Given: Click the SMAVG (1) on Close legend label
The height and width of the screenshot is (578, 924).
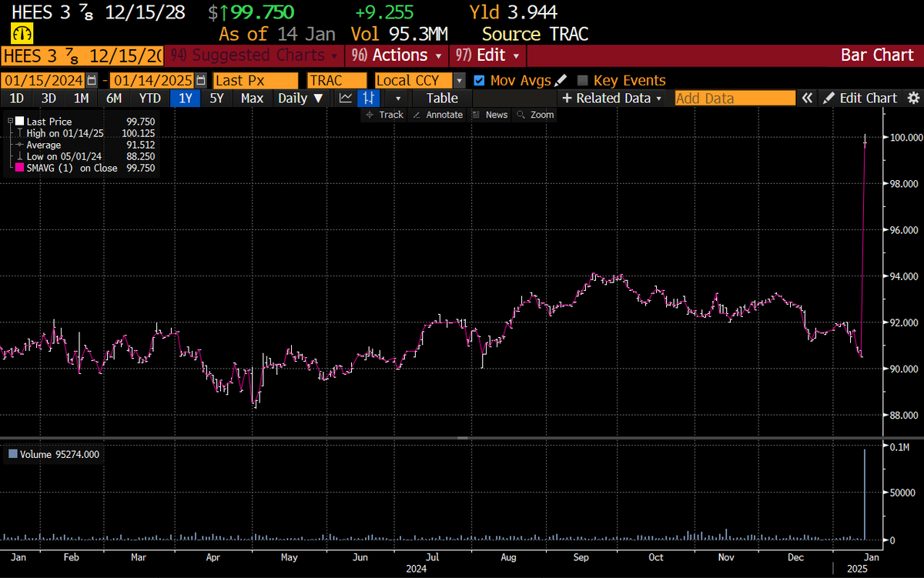Looking at the screenshot, I should point(72,168).
